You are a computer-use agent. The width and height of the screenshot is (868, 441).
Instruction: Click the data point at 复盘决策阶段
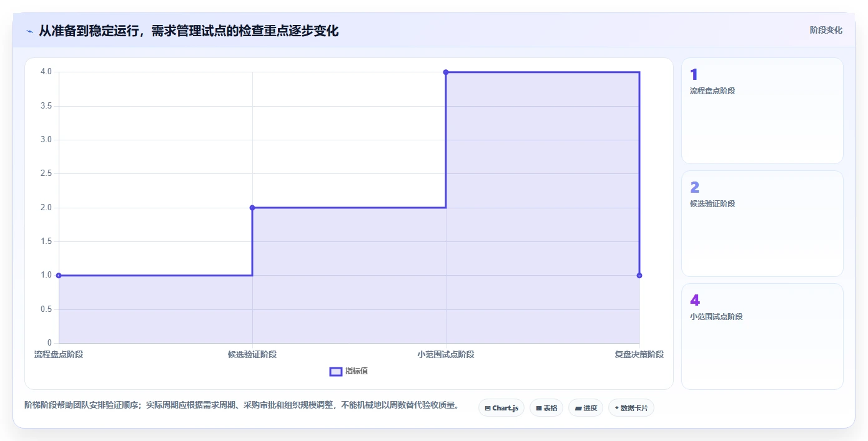point(639,275)
